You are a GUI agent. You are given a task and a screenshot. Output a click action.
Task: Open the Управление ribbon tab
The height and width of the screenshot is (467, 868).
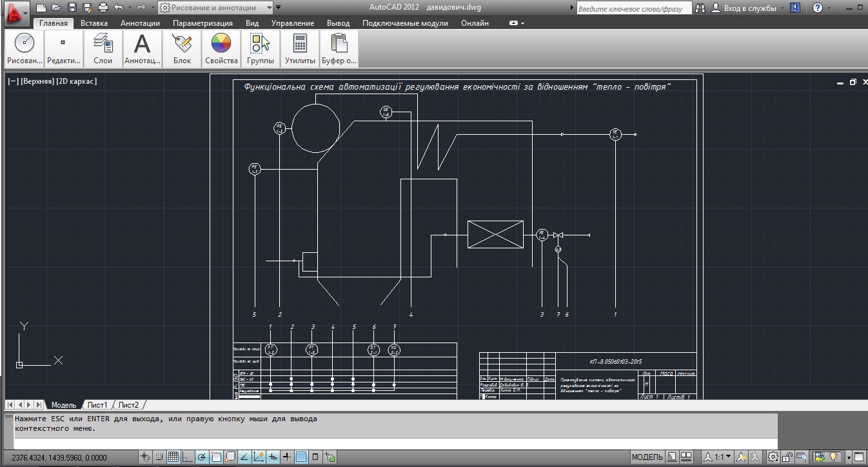click(x=293, y=23)
